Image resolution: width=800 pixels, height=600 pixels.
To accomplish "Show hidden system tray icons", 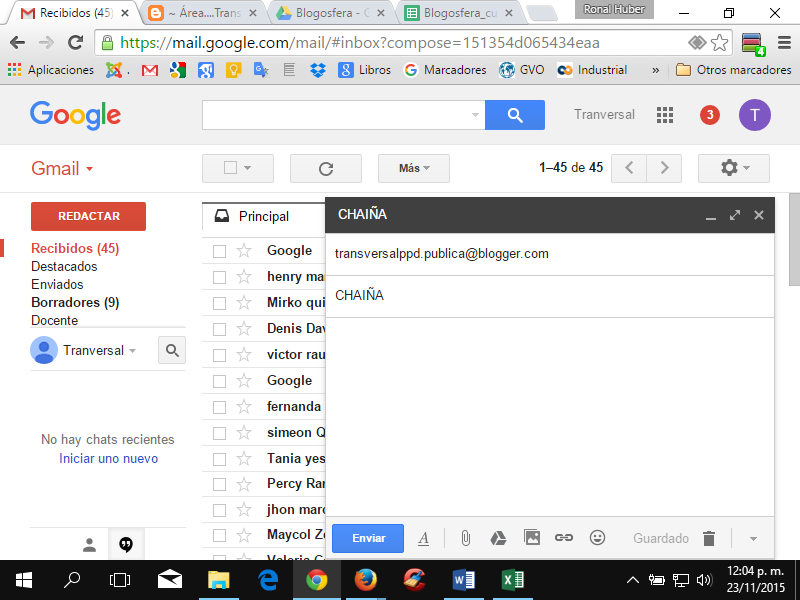I will 633,580.
